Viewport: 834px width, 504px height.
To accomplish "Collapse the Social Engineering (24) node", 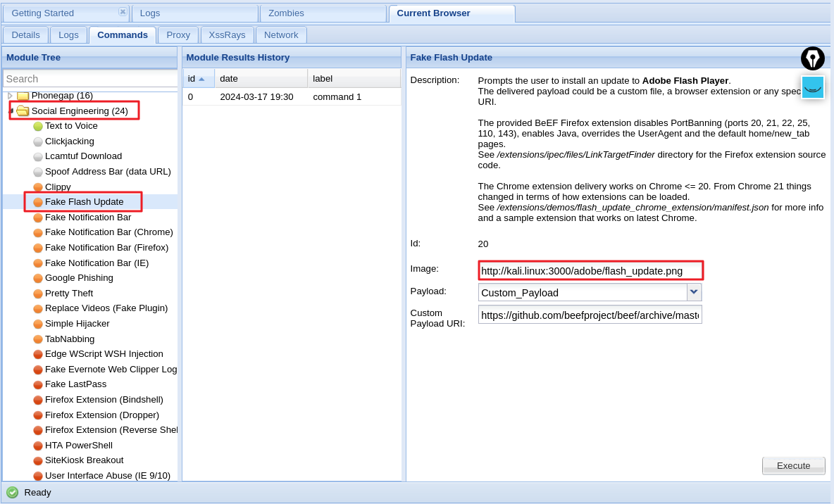I will coord(11,111).
